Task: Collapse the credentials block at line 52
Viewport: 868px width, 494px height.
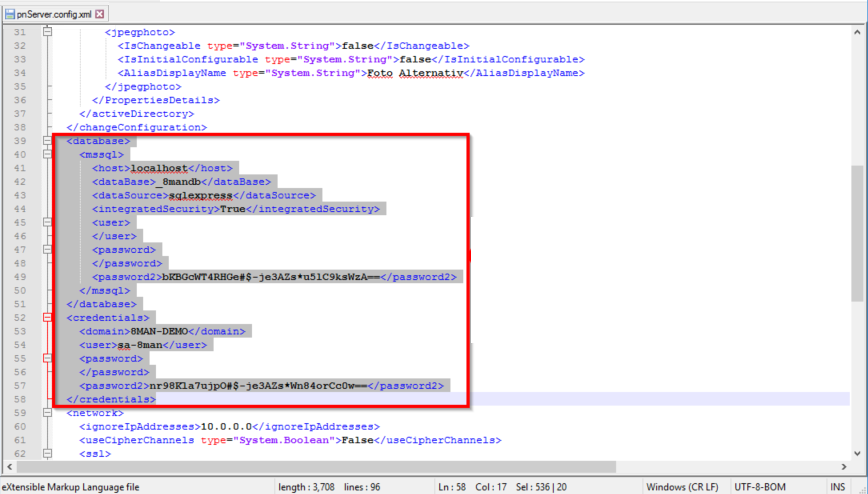Action: point(46,317)
